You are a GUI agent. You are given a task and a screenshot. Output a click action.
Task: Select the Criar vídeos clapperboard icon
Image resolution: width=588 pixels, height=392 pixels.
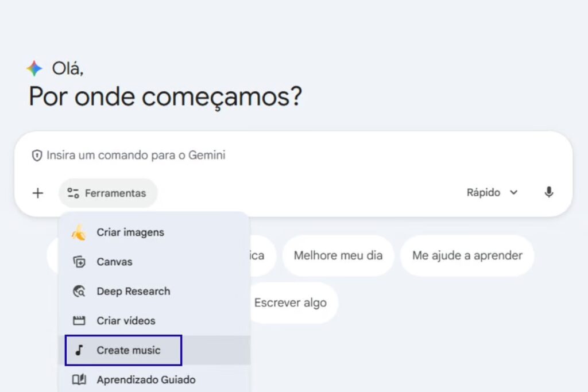pos(80,320)
